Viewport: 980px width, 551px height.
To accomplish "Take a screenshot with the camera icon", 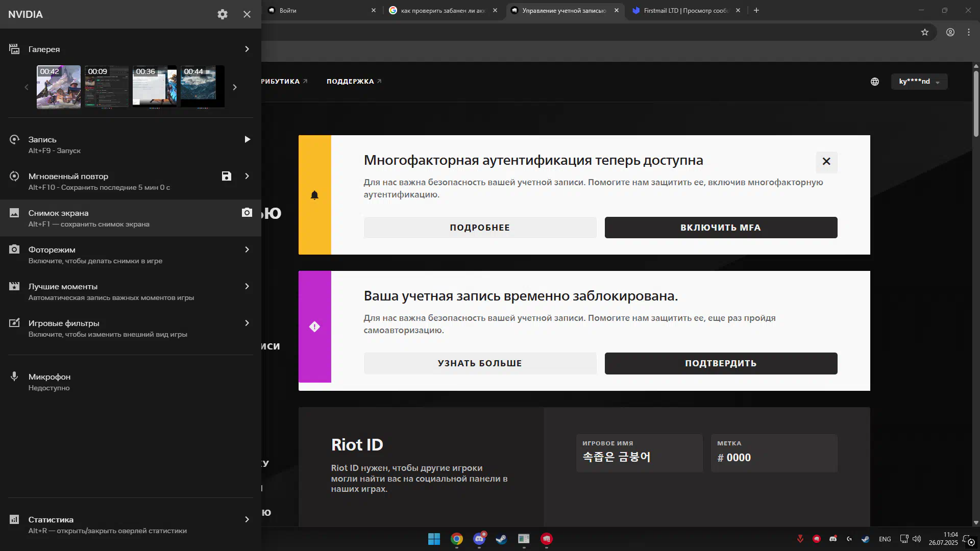I will click(x=247, y=213).
